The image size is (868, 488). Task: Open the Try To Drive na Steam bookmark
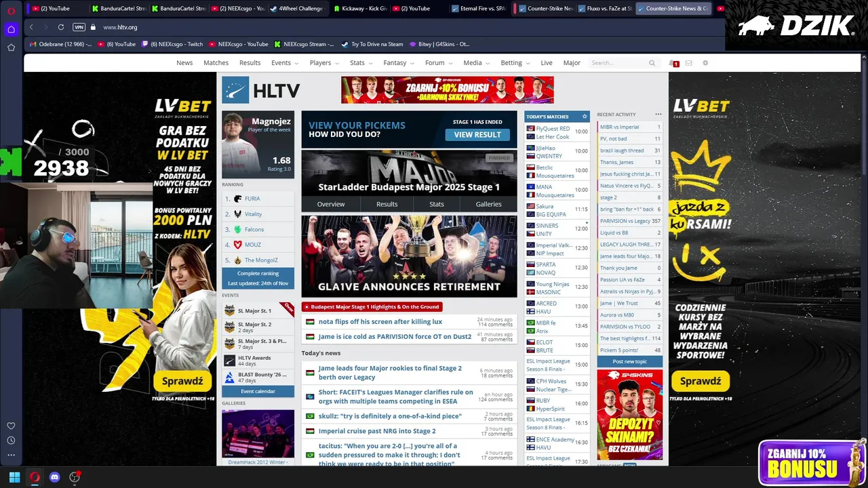[372, 44]
